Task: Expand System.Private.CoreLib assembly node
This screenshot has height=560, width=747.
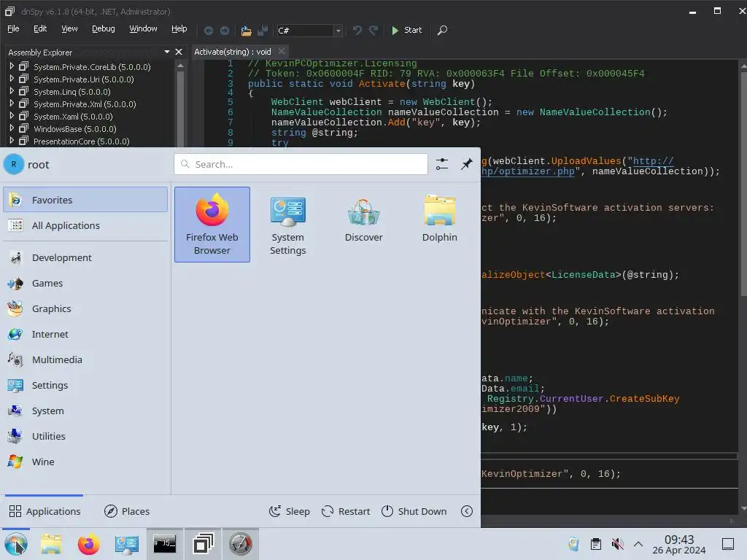Action: pos(12,66)
